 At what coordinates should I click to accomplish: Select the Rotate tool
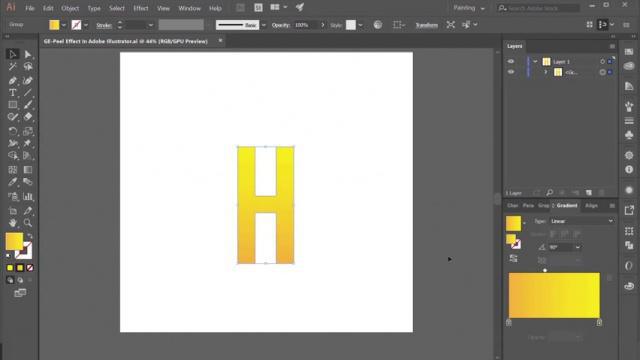[12, 131]
